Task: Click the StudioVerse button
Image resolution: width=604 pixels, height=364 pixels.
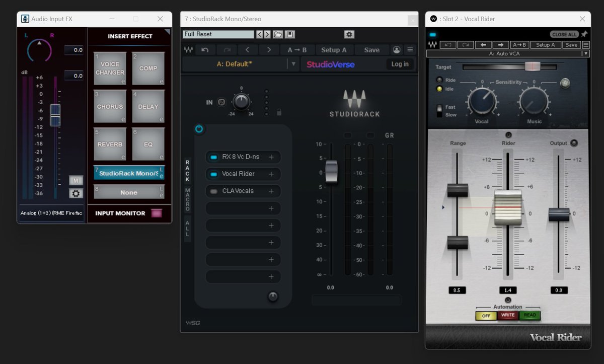Action: [x=331, y=64]
